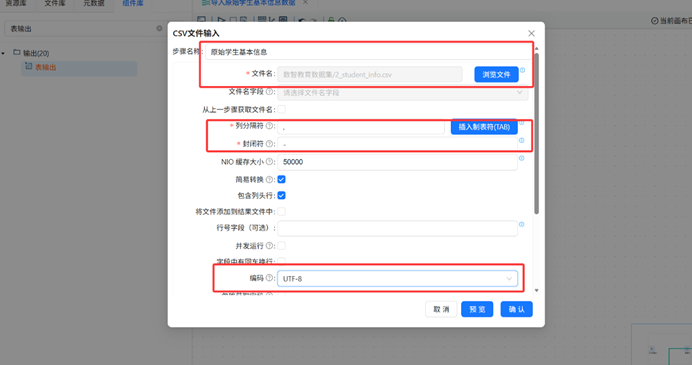Click blue info icon right of 浏览文件 button
692x365 pixels.
523,70
